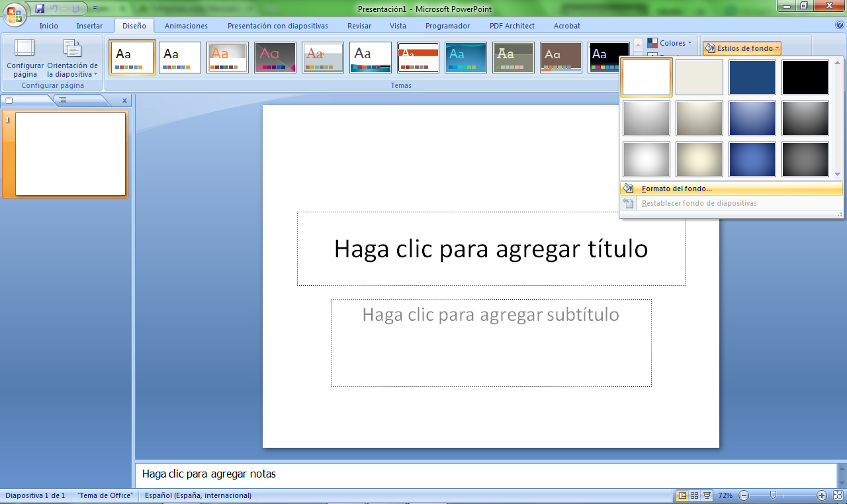Switch to slide sorter view icon
The height and width of the screenshot is (504, 847).
695,495
